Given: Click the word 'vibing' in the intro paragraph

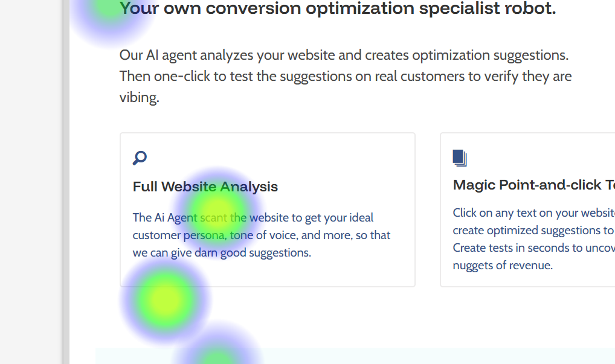Looking at the screenshot, I should point(139,97).
